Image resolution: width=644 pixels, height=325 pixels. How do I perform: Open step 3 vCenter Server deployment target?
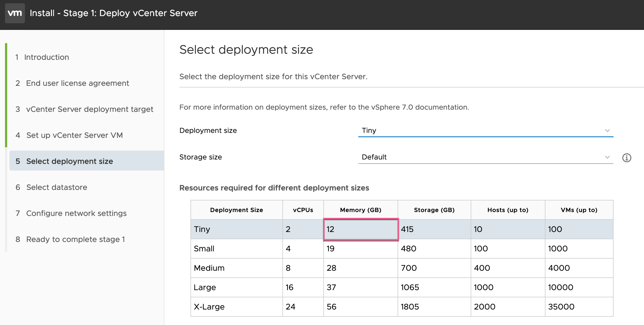[84, 109]
